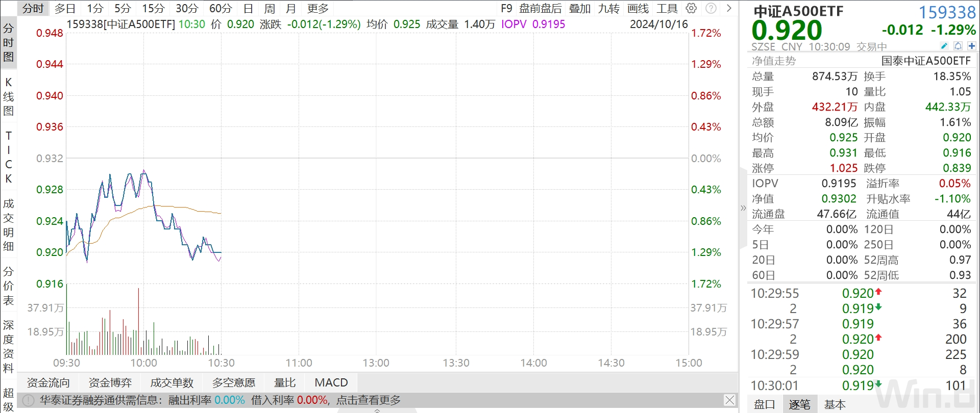Open 工具 tools menu
Screen dimensions: 980x413
pos(667,8)
